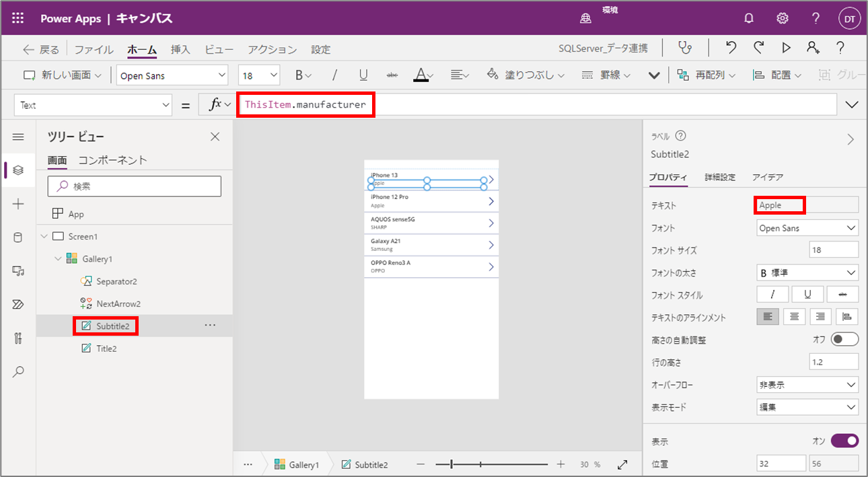Close the Tree view panel
The height and width of the screenshot is (477, 868).
[215, 137]
